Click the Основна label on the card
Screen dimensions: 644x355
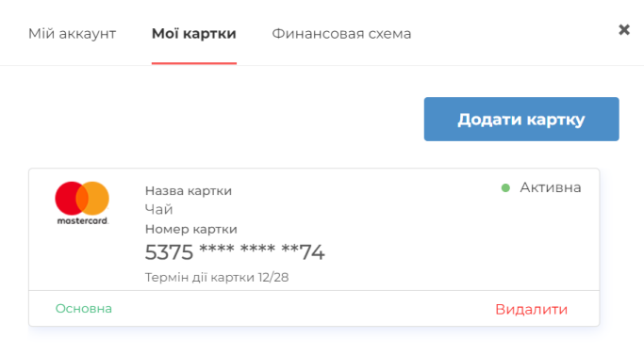84,308
